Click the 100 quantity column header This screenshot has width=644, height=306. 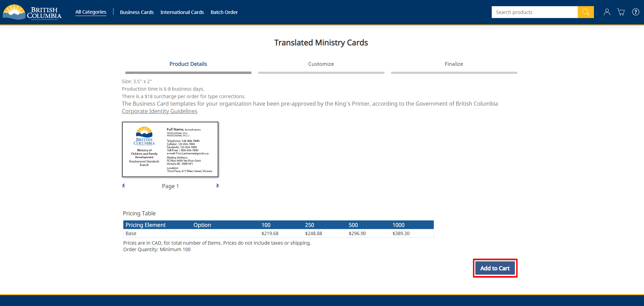(x=266, y=225)
